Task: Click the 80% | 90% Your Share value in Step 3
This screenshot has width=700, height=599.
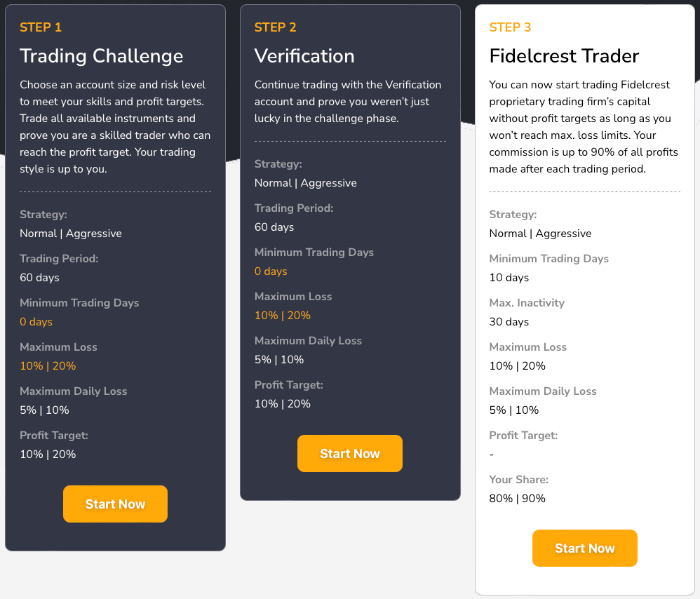Action: [517, 498]
